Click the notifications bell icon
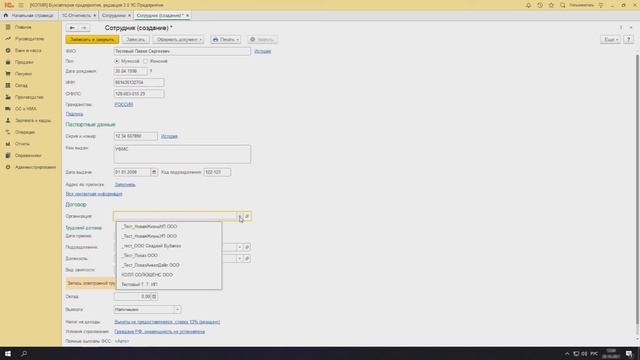Screen dimensions: 640x360 (x=529, y=5)
